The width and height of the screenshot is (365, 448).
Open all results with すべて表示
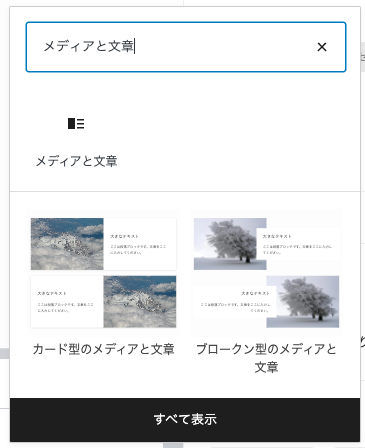point(185,419)
